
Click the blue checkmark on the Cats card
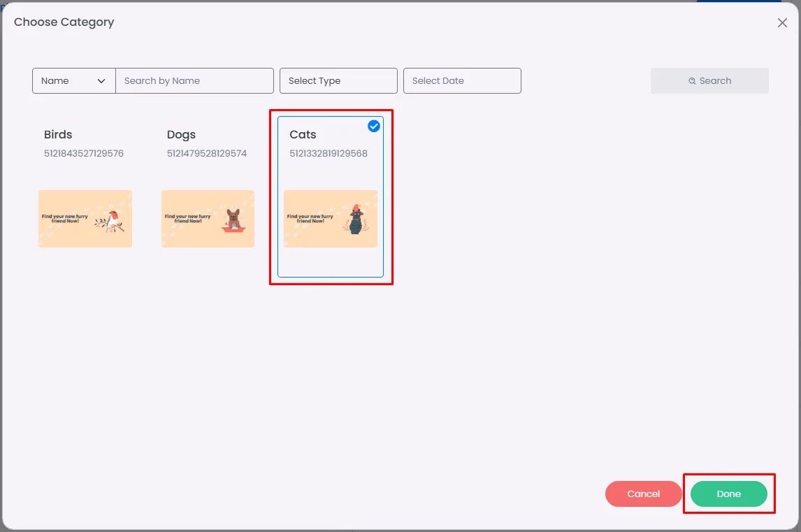[x=374, y=127]
